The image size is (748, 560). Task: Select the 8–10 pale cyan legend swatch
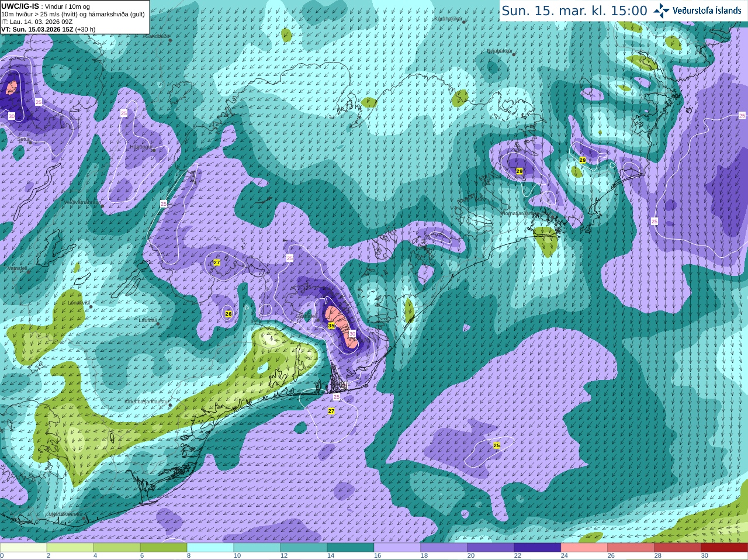(x=210, y=548)
